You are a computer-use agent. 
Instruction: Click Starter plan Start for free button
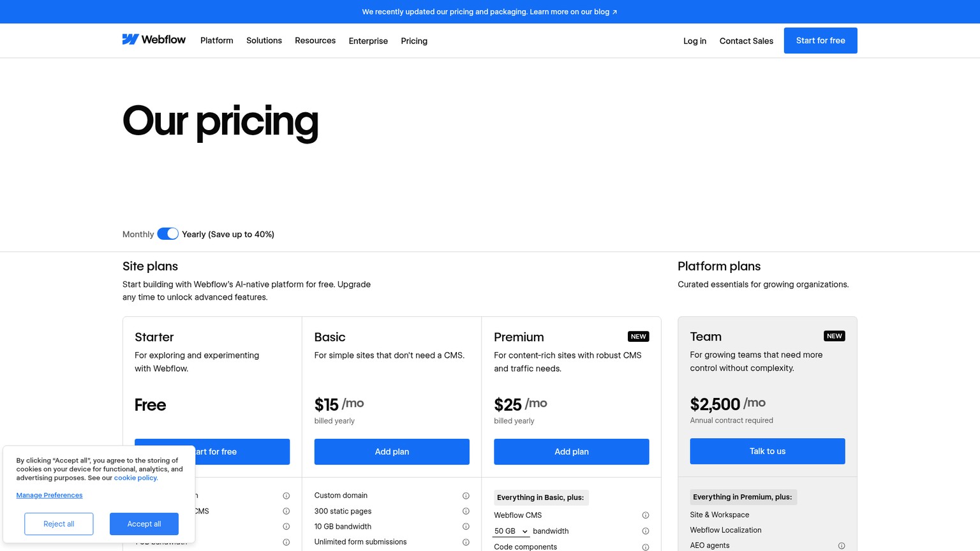pyautogui.click(x=242, y=452)
